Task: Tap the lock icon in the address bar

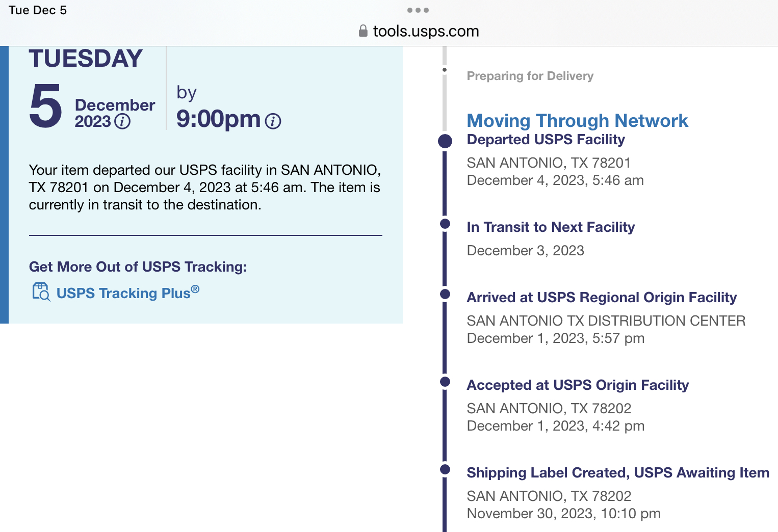Action: (x=363, y=31)
